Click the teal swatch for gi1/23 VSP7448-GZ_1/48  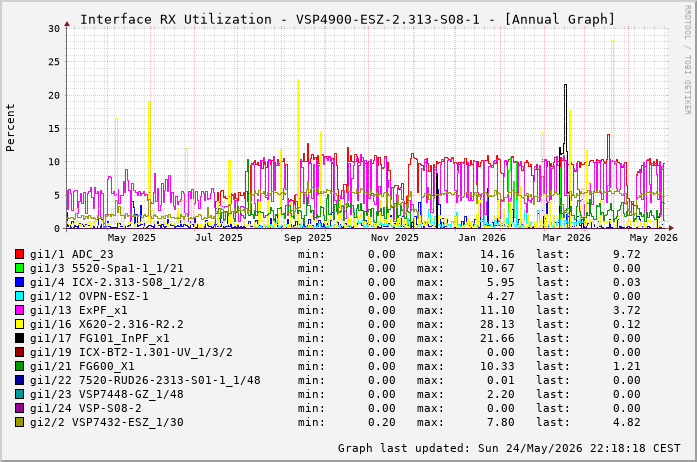pos(19,394)
